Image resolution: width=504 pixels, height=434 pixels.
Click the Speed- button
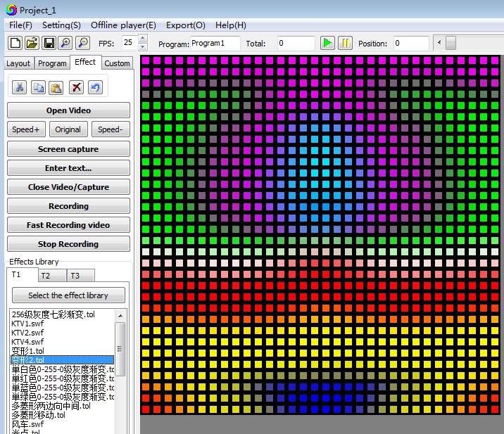coord(111,129)
